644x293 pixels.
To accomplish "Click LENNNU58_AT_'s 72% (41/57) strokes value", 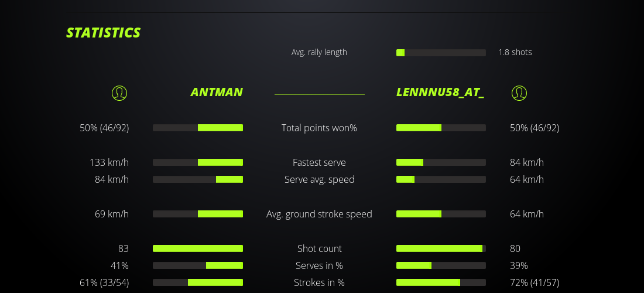I will pyautogui.click(x=535, y=282).
